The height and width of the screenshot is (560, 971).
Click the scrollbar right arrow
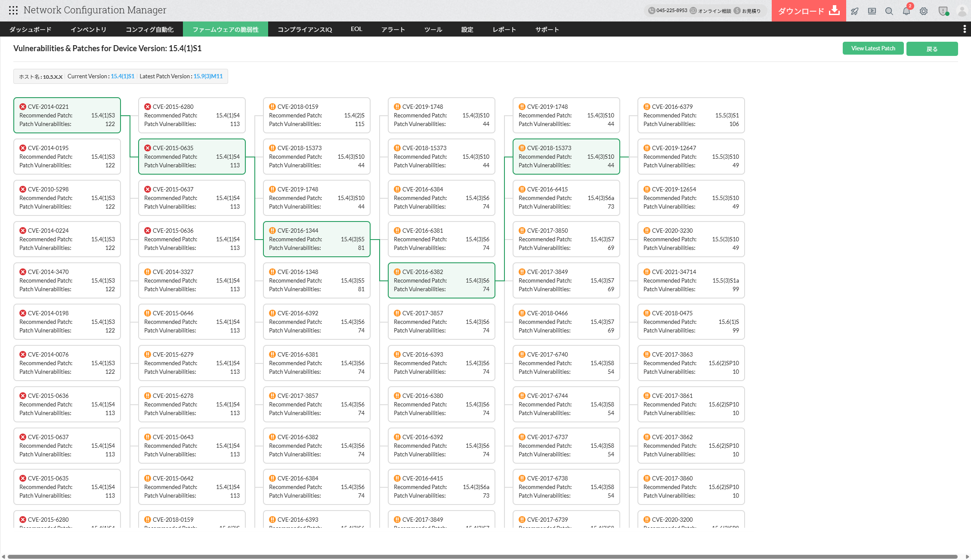967,557
